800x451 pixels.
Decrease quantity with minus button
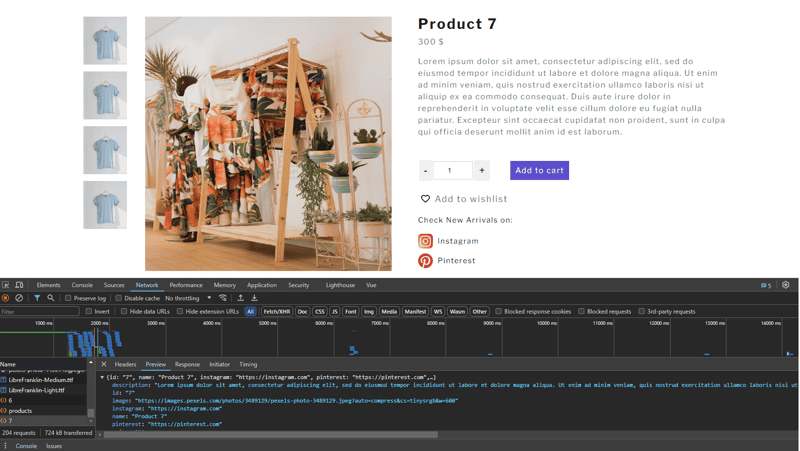[x=426, y=170]
